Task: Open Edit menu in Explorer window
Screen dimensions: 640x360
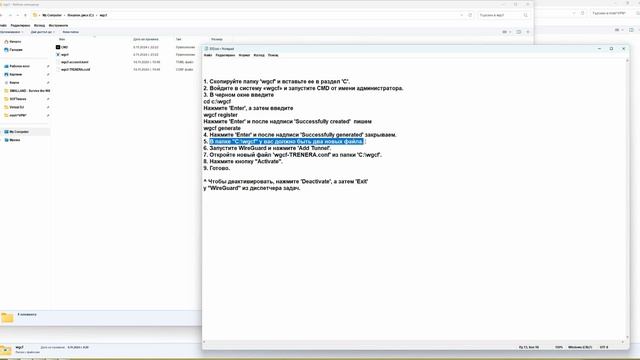Action: pyautogui.click(x=20, y=25)
